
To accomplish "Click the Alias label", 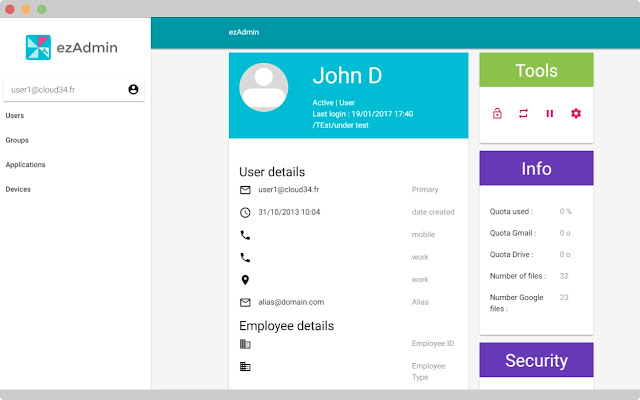I will point(420,302).
